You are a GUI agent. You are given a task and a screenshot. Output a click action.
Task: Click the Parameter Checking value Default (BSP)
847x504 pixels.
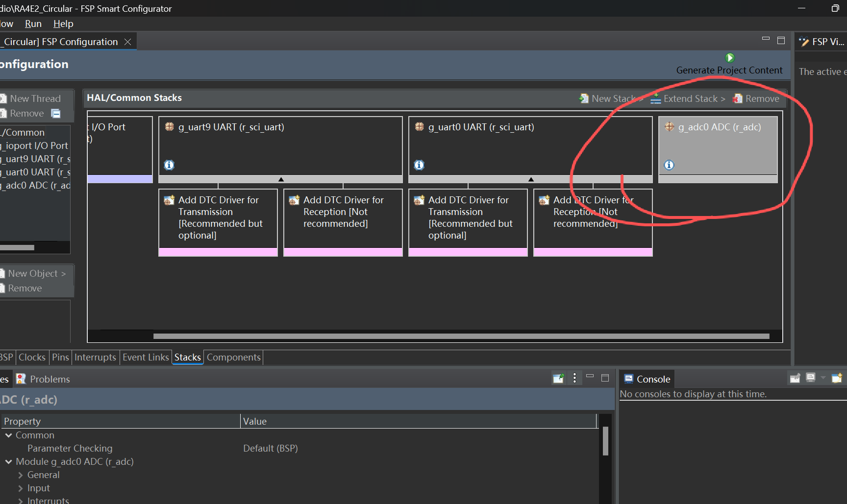pos(271,448)
